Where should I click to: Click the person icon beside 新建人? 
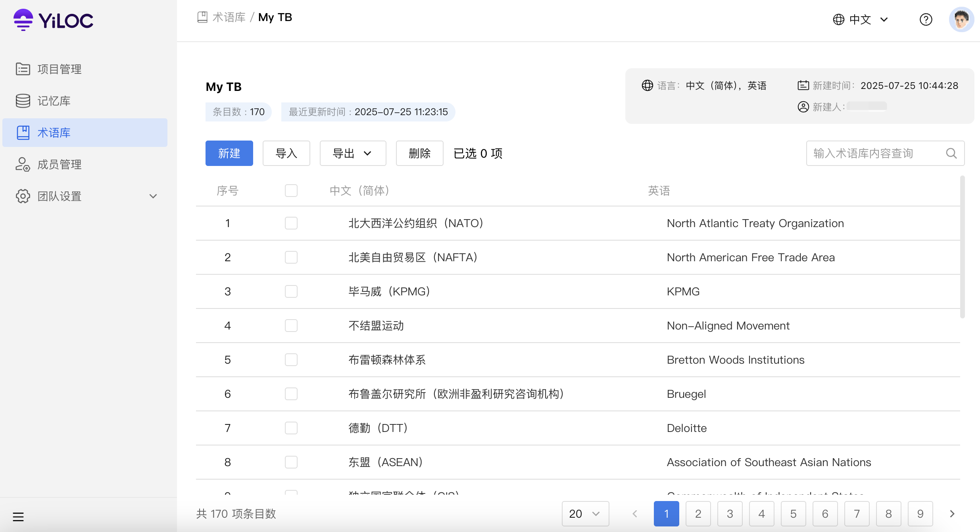[803, 107]
